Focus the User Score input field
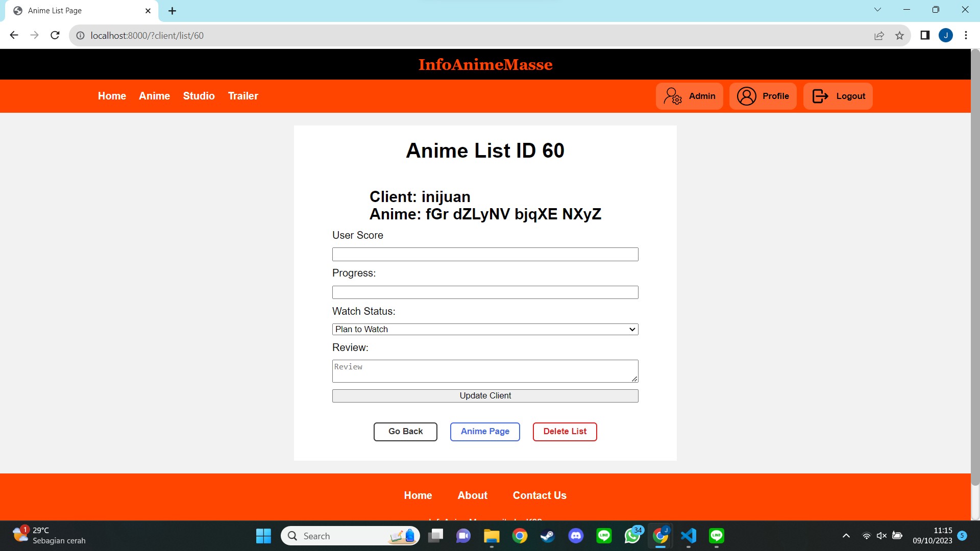This screenshot has width=980, height=551. click(485, 254)
